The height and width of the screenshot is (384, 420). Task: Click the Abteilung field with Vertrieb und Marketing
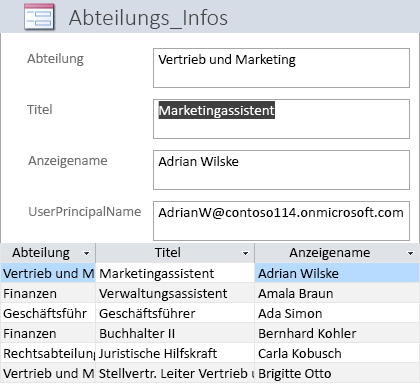tap(281, 68)
